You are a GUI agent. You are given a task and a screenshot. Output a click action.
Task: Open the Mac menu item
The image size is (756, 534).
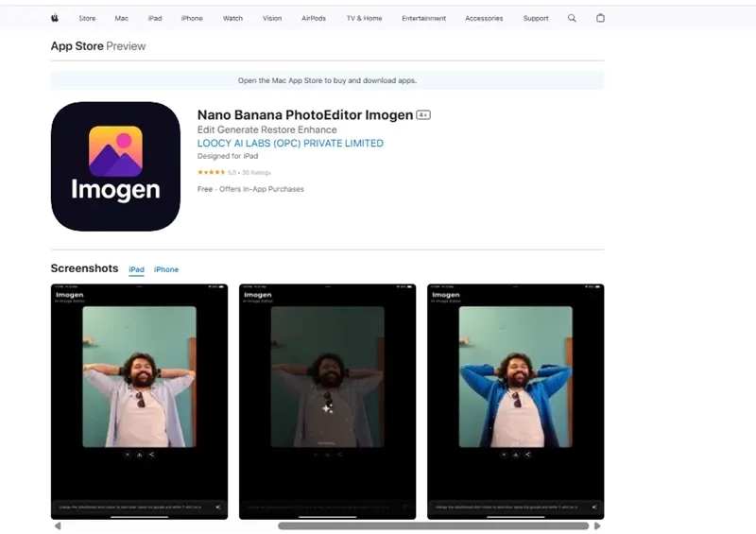point(121,18)
